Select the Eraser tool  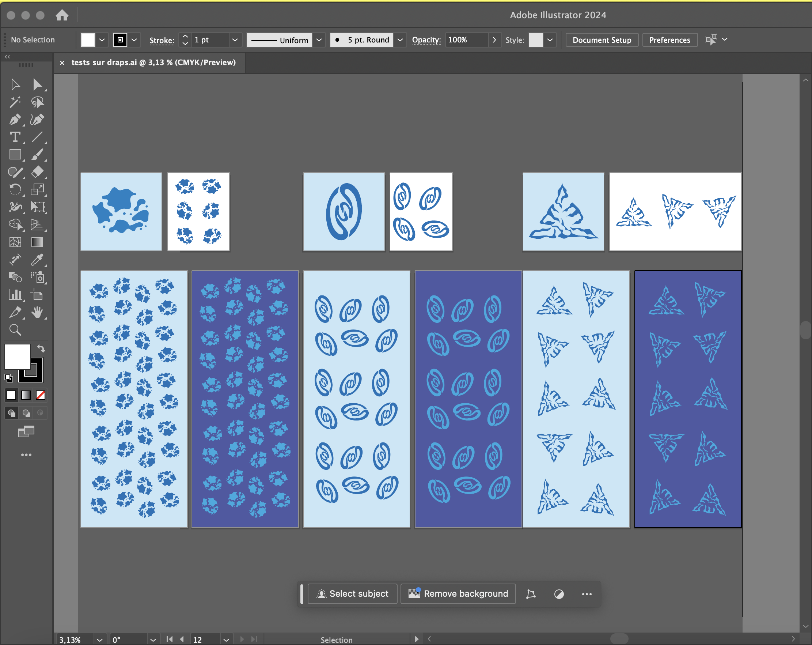click(x=37, y=172)
